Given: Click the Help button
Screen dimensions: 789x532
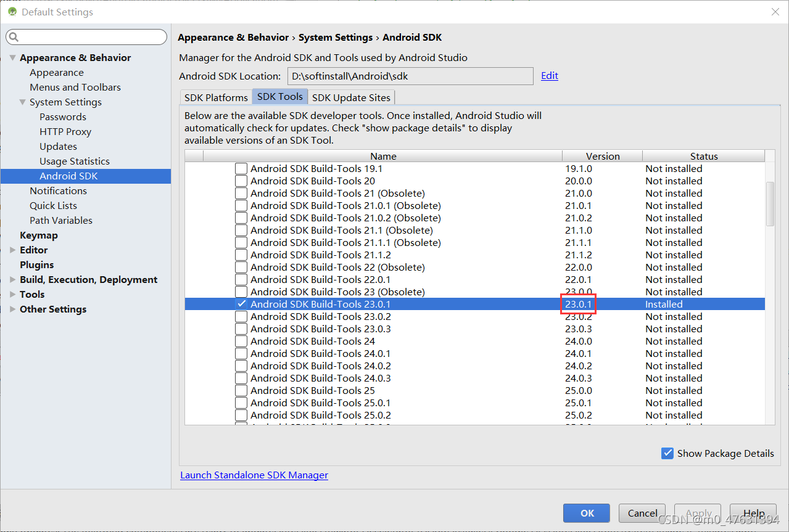Looking at the screenshot, I should (x=753, y=513).
